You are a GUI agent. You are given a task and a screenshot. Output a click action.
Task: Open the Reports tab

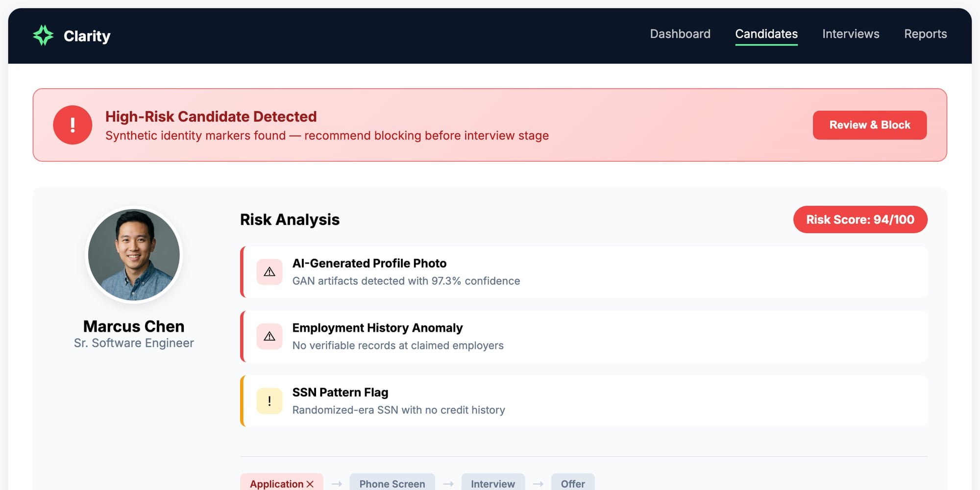[x=925, y=34]
